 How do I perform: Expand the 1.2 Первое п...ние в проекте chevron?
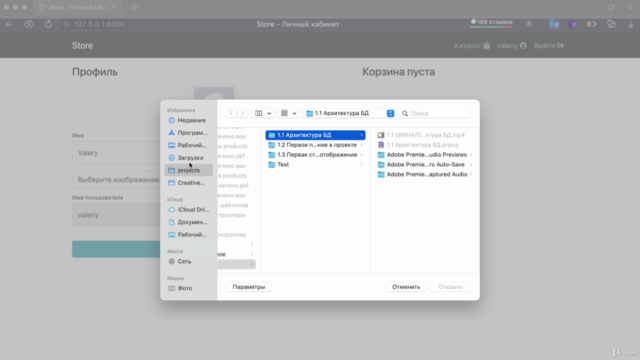click(x=362, y=145)
